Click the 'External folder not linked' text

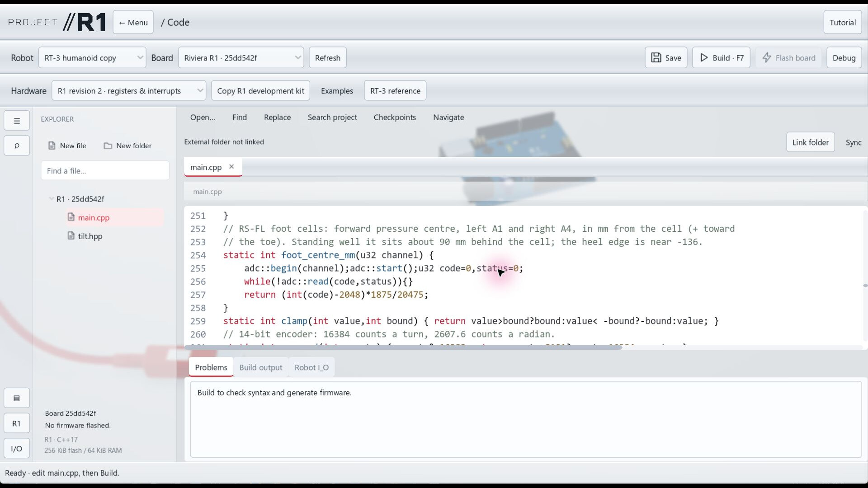[x=224, y=142]
